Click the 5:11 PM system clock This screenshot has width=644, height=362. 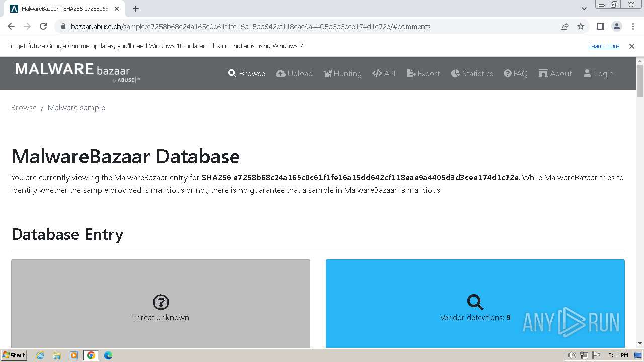pyautogui.click(x=618, y=355)
